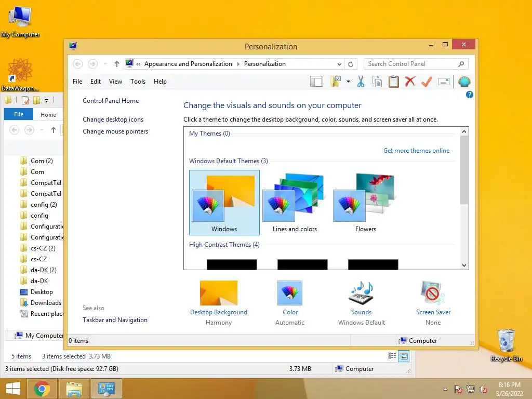
Task: Click the red X Delete toolbar icon
Action: point(410,82)
